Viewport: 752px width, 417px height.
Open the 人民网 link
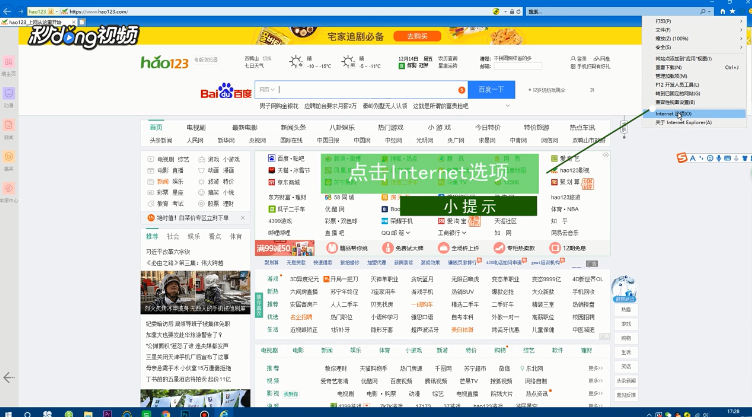coord(195,141)
